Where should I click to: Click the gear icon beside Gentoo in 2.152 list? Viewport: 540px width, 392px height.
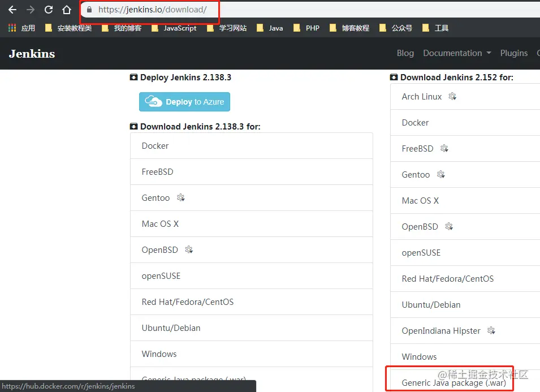coord(441,174)
